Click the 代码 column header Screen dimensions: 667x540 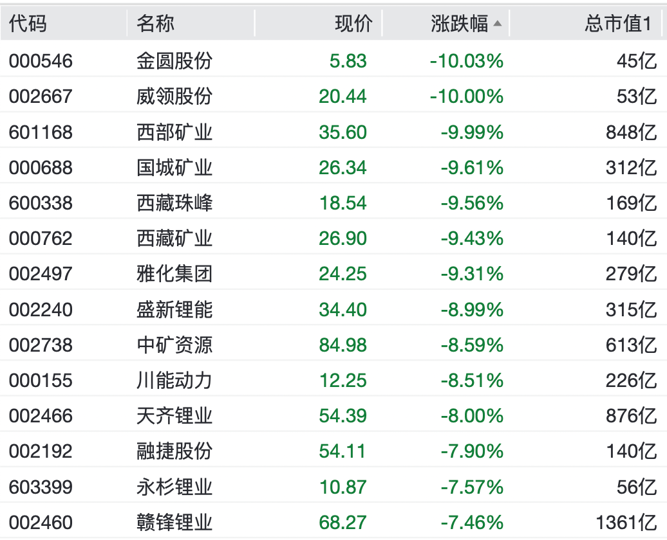pos(28,25)
